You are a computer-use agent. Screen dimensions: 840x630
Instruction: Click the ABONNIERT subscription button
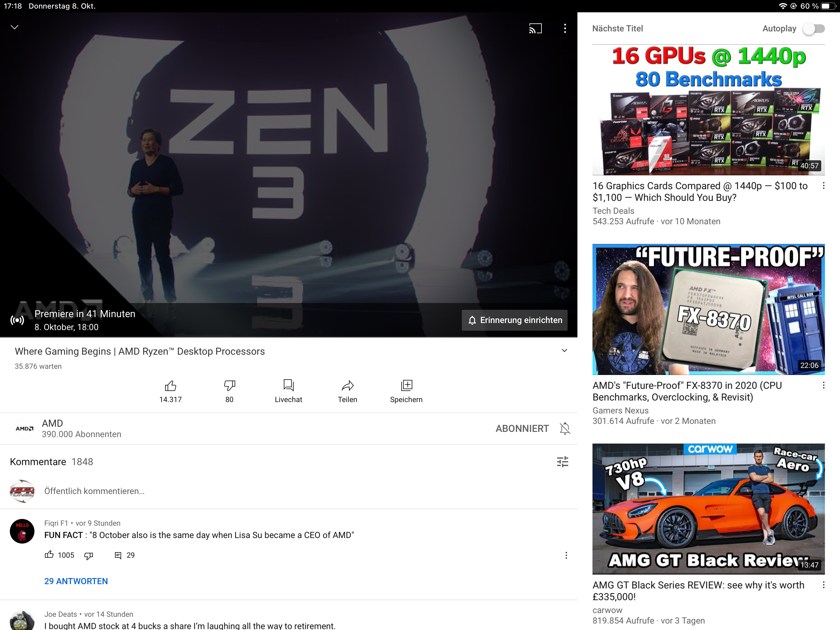point(522,429)
